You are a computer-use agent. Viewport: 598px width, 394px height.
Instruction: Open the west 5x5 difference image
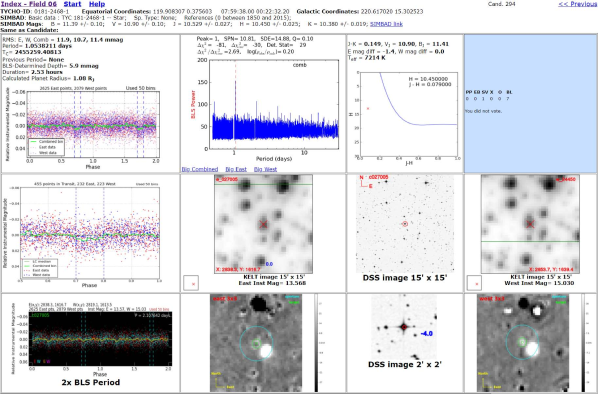point(523,343)
